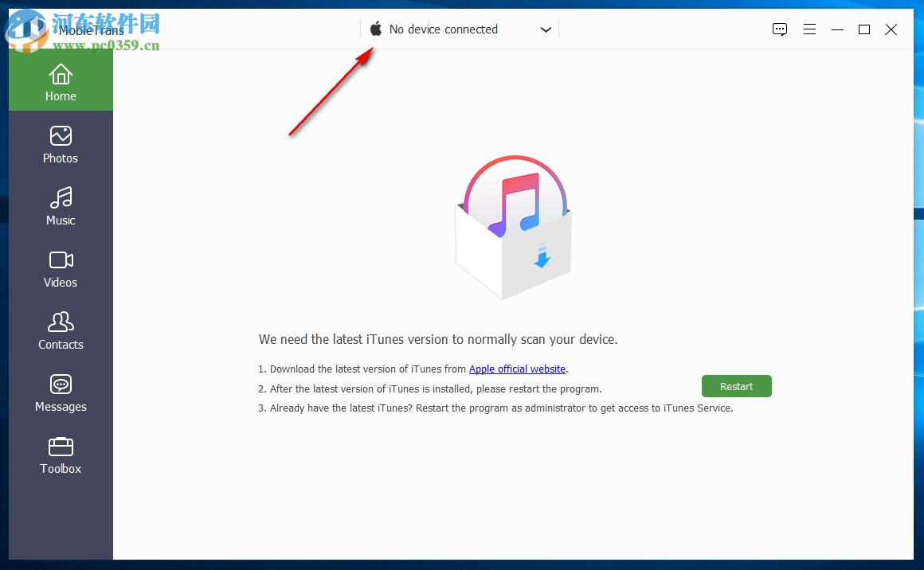Open the Music section

[x=61, y=207]
